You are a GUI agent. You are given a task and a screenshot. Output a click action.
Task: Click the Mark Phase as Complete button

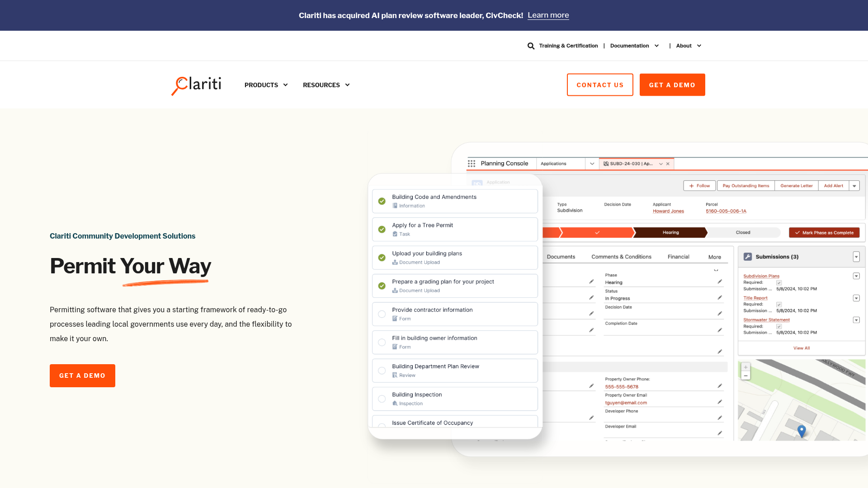click(824, 232)
